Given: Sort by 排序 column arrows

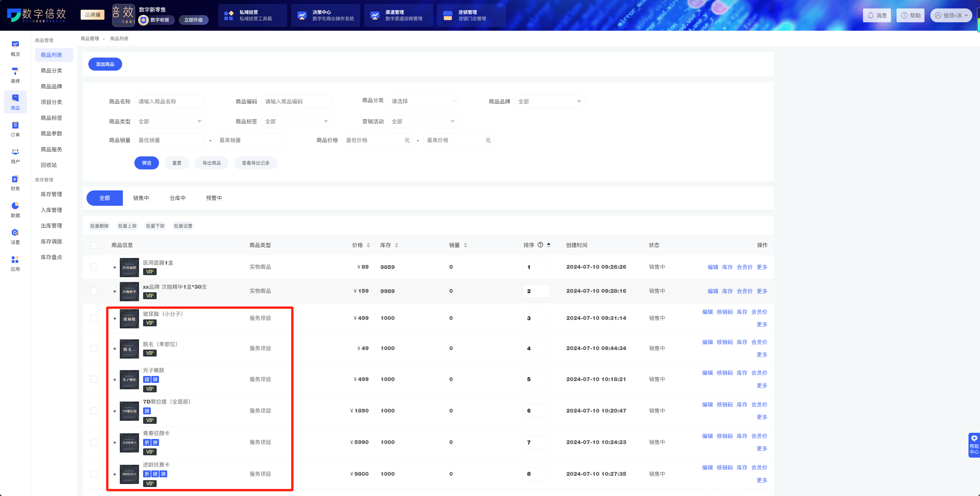Looking at the screenshot, I should pyautogui.click(x=549, y=245).
